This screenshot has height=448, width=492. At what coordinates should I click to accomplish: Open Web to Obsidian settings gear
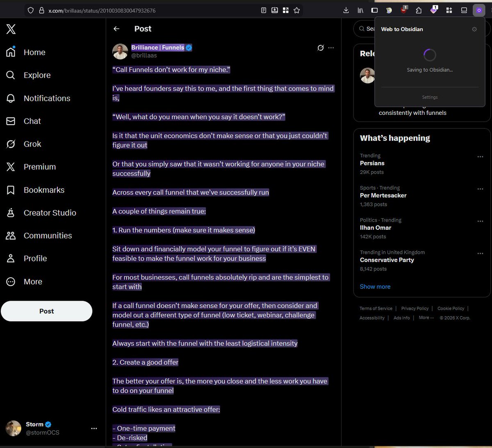point(474,29)
